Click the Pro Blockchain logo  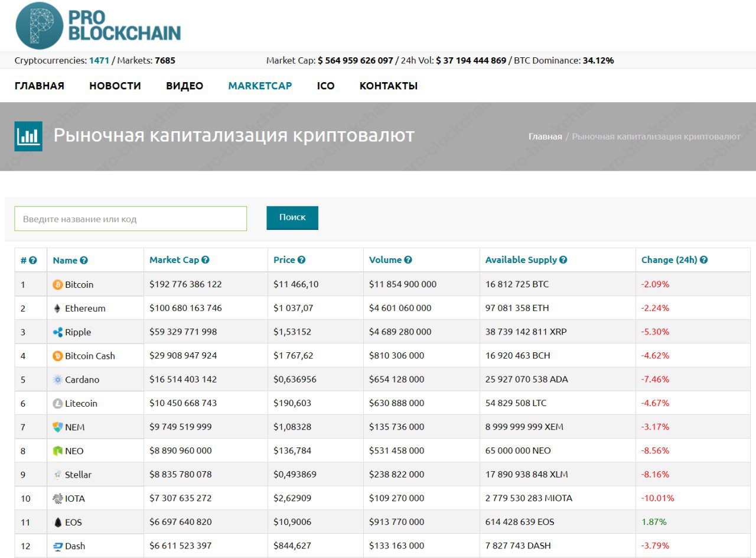click(x=98, y=25)
